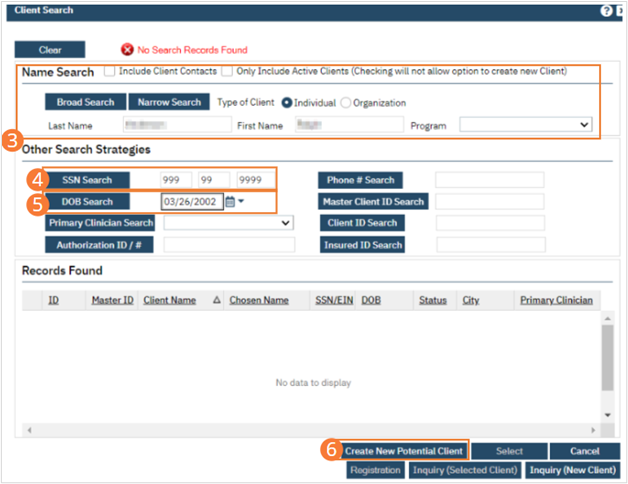The height and width of the screenshot is (484, 628).
Task: Expand the Primary Clinician Search dropdown
Action: click(228, 223)
